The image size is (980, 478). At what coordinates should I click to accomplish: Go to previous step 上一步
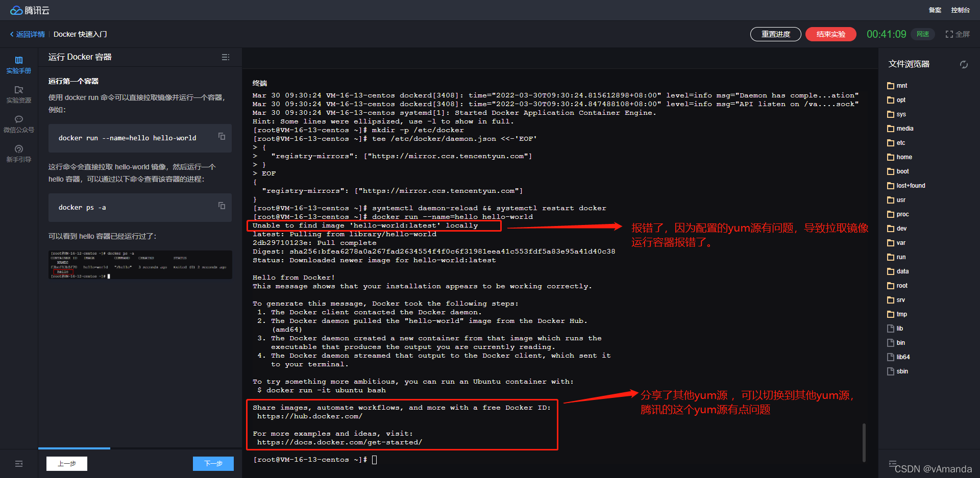(x=67, y=464)
